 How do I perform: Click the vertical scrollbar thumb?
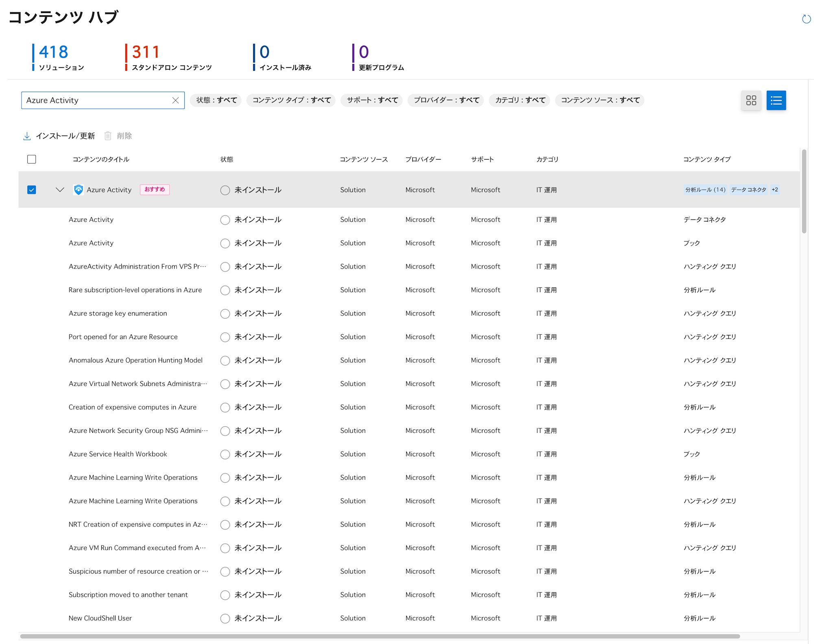point(804,191)
